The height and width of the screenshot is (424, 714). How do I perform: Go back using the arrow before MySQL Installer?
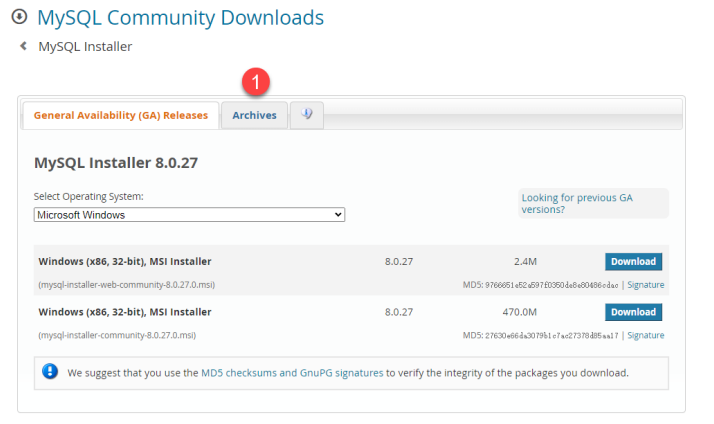23,46
